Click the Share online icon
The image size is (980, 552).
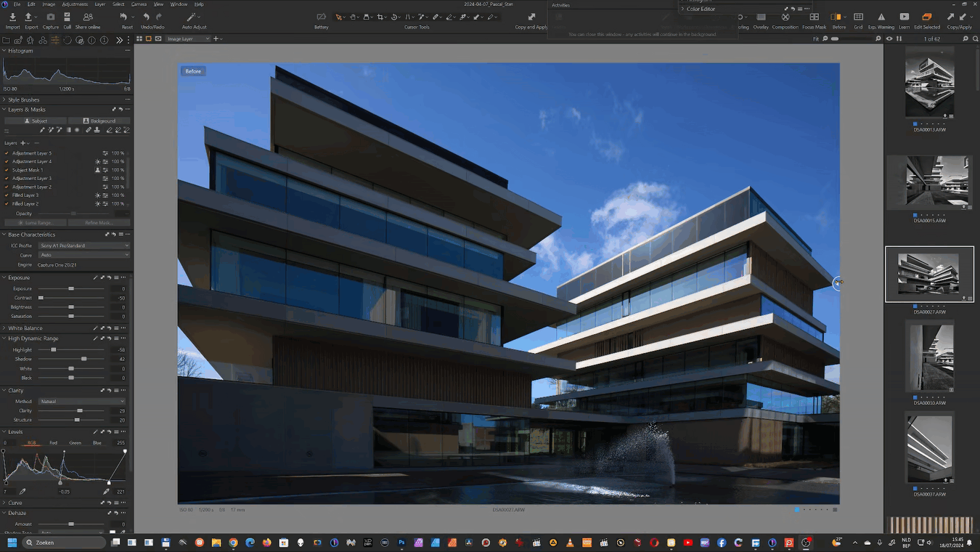[x=88, y=17]
